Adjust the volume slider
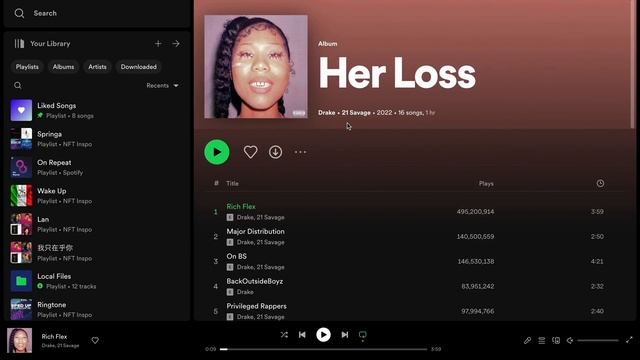The height and width of the screenshot is (360, 640). [x=598, y=340]
